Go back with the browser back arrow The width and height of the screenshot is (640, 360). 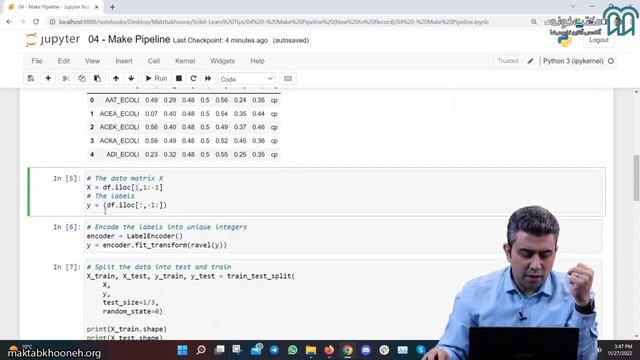[9, 22]
